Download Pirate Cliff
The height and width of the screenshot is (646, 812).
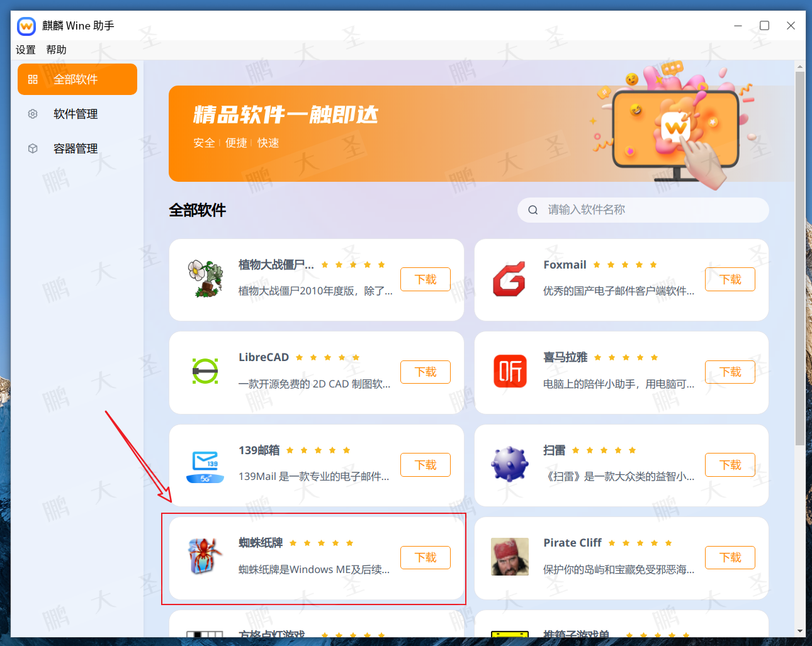click(x=730, y=557)
